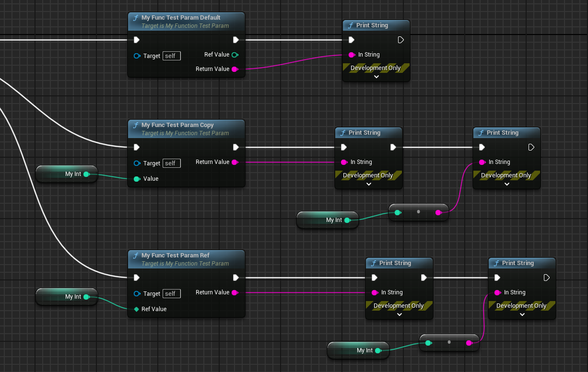The width and height of the screenshot is (588, 372).
Task: Click Return Value pin on My Func Test Param Ref
Action: [235, 292]
